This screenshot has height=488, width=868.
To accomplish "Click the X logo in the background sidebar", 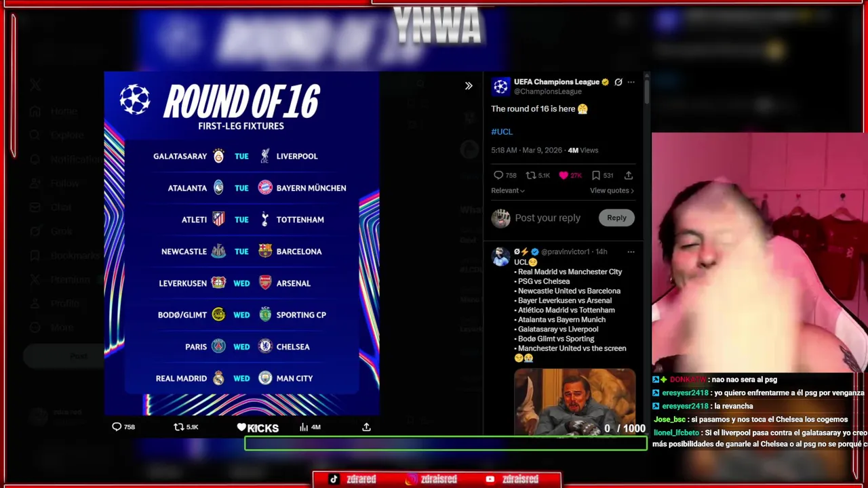I will click(x=35, y=84).
